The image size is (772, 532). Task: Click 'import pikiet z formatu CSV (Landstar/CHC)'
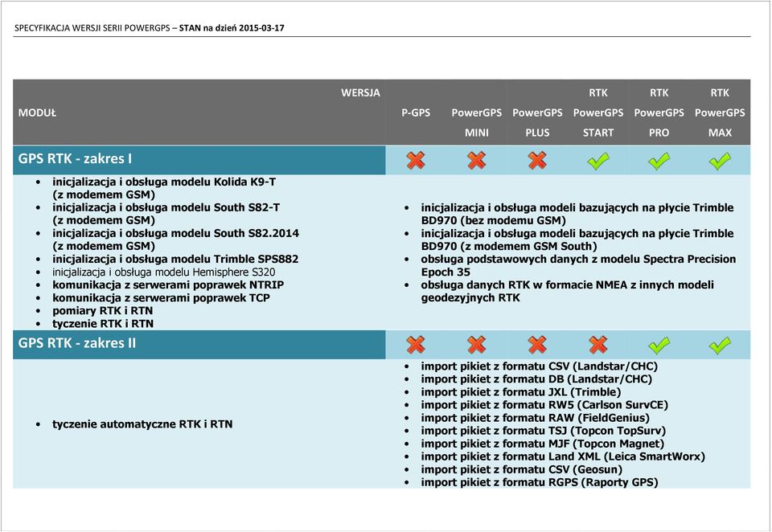tap(539, 366)
